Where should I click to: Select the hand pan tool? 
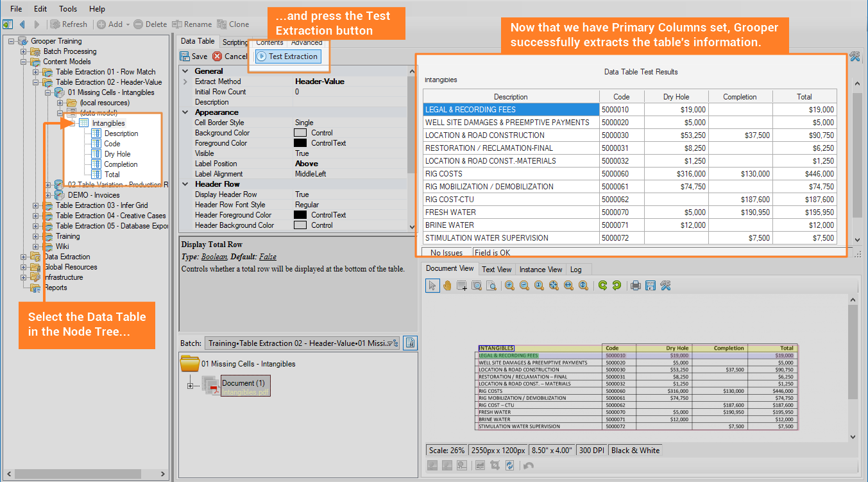pyautogui.click(x=447, y=286)
